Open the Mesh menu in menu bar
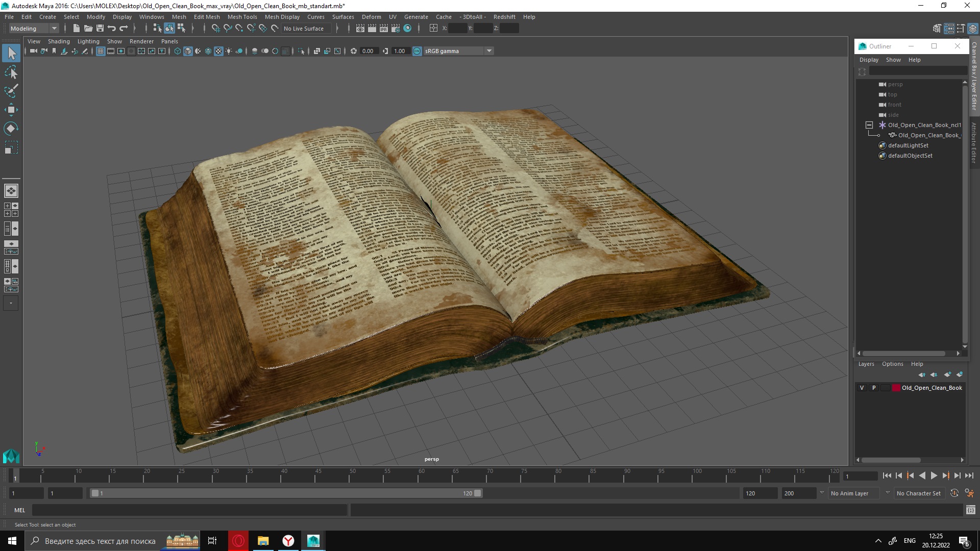 pyautogui.click(x=178, y=17)
